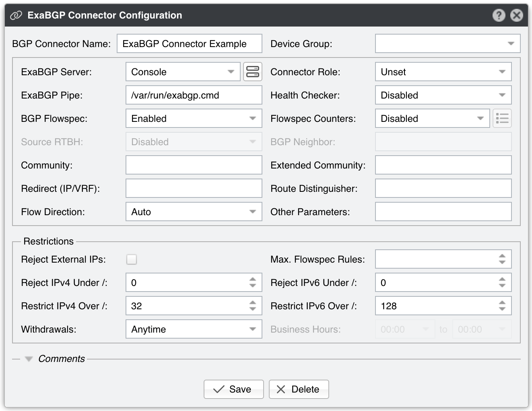Open the Flowspec Counters dropdown
Screen dimensions: 532x411
point(433,119)
